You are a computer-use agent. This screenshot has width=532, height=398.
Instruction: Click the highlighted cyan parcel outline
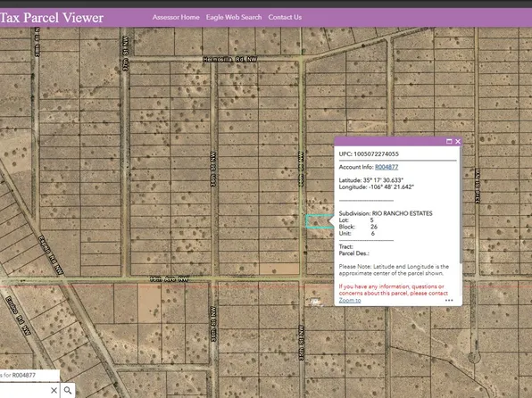coord(319,221)
